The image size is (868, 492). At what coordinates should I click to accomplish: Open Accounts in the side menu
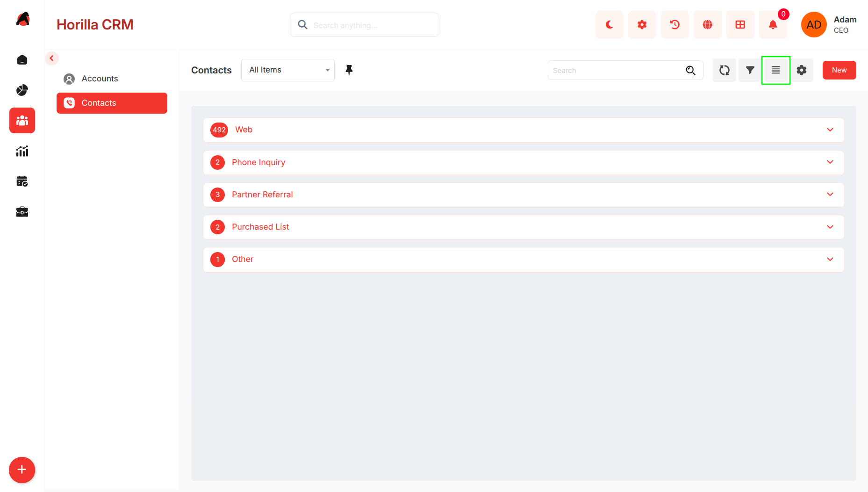[112, 79]
